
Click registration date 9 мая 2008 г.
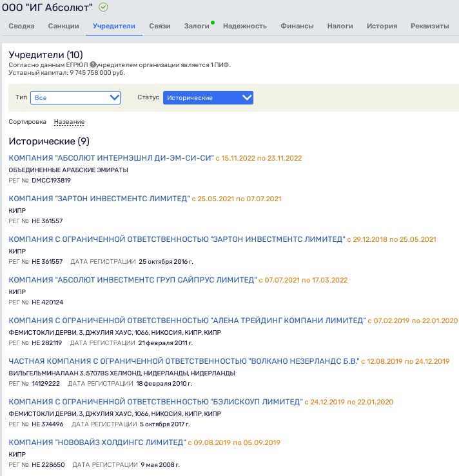pos(160,465)
